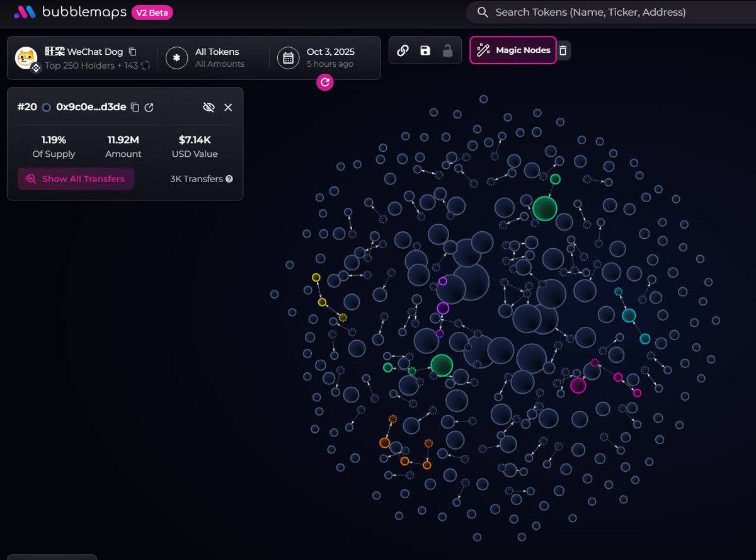Copy the map share link

403,50
